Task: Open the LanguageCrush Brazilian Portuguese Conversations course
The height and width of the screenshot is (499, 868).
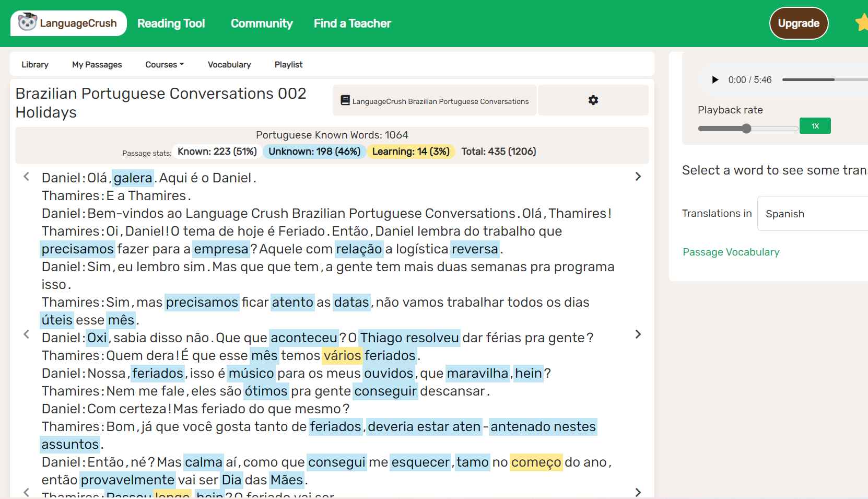Action: (435, 101)
